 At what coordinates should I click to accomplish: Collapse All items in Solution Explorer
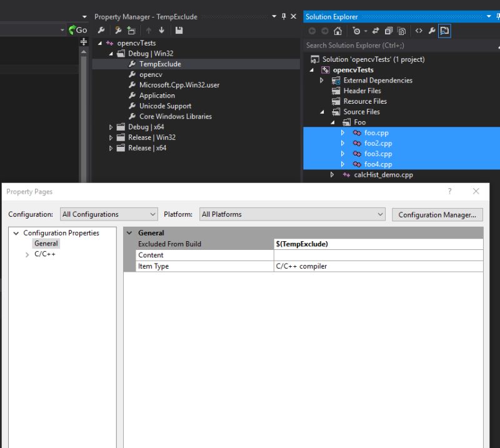389,30
